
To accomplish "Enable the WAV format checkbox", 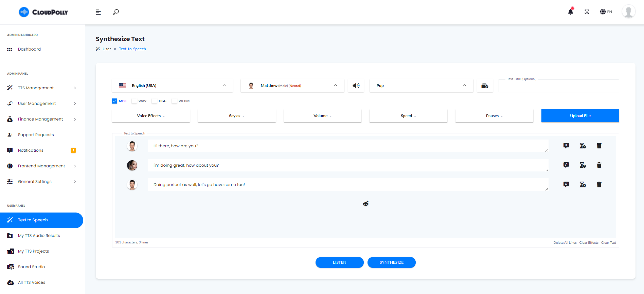I will tap(134, 101).
